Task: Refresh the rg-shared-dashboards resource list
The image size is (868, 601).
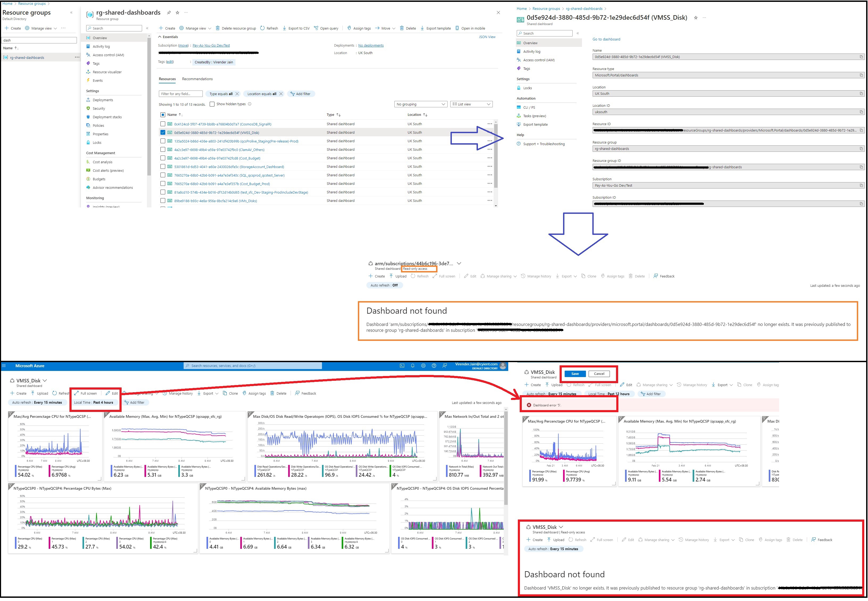Action: (269, 28)
